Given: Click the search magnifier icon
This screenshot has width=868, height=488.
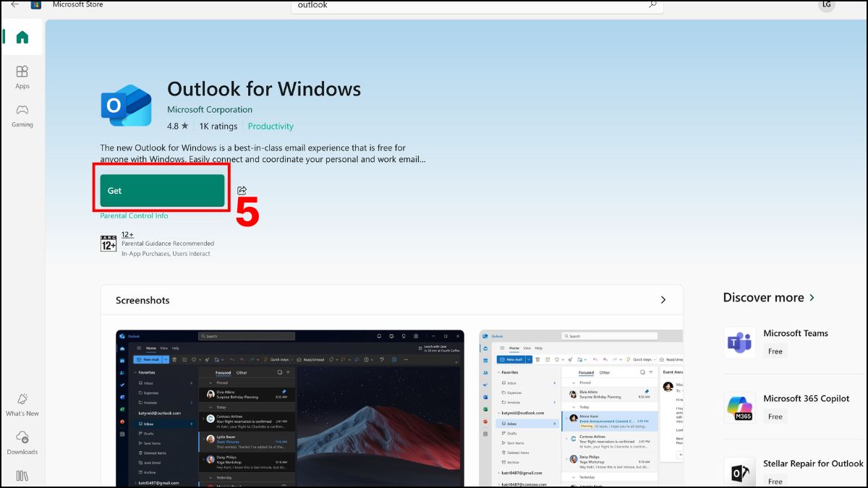Looking at the screenshot, I should [652, 5].
